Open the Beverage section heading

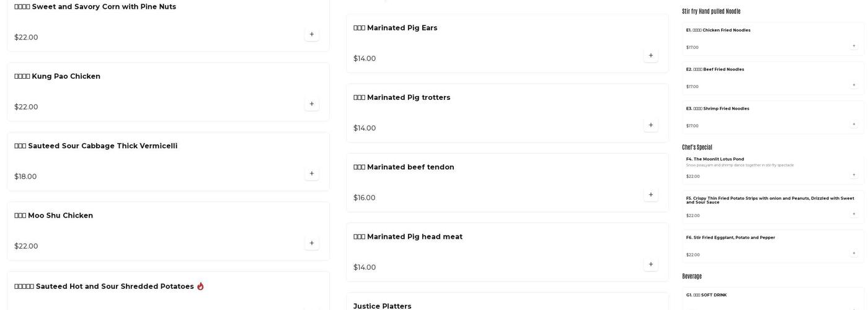pyautogui.click(x=692, y=277)
